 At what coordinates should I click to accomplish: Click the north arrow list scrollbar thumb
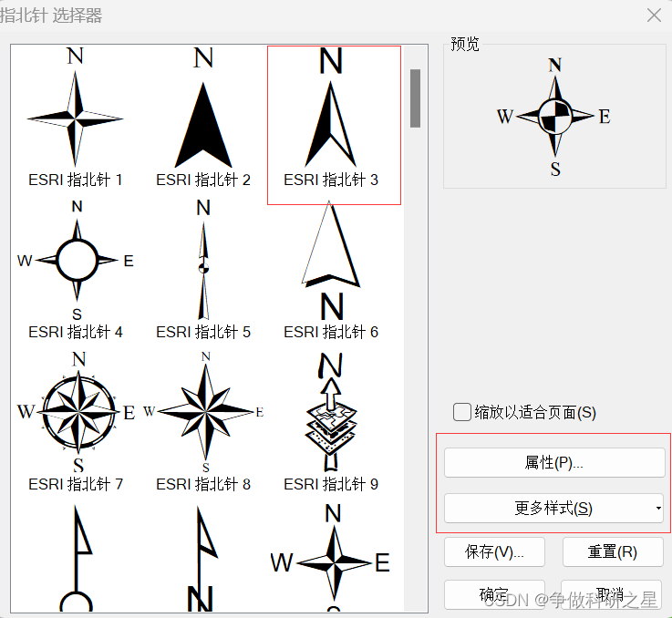[x=415, y=98]
